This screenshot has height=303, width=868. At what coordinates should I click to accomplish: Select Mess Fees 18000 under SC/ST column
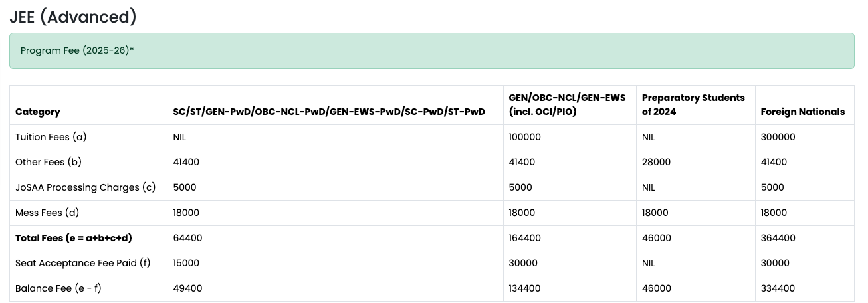186,213
